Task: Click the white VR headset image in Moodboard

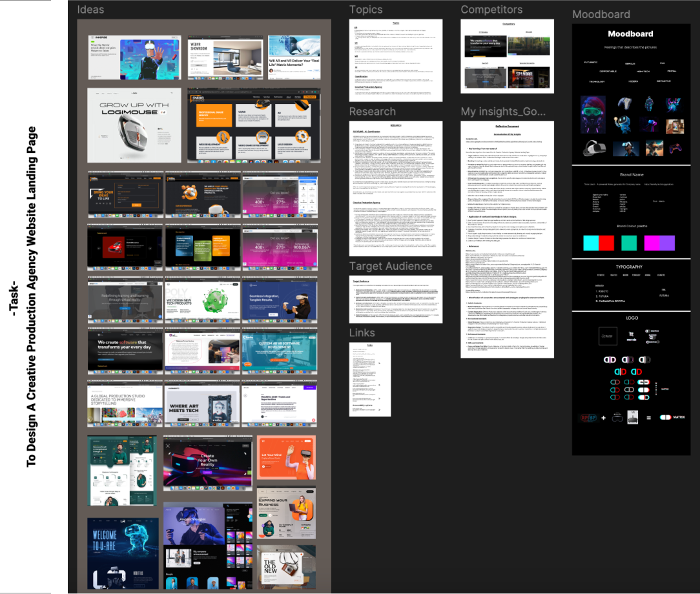Action: 595,148
